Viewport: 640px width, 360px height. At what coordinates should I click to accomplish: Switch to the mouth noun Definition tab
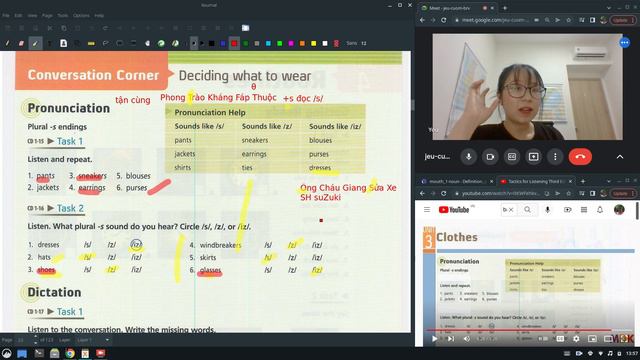tap(456, 181)
